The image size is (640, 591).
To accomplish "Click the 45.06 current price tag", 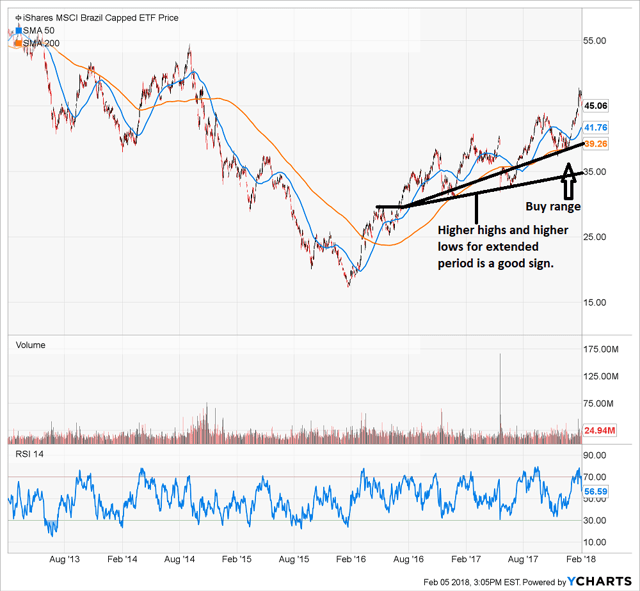I will [x=596, y=106].
